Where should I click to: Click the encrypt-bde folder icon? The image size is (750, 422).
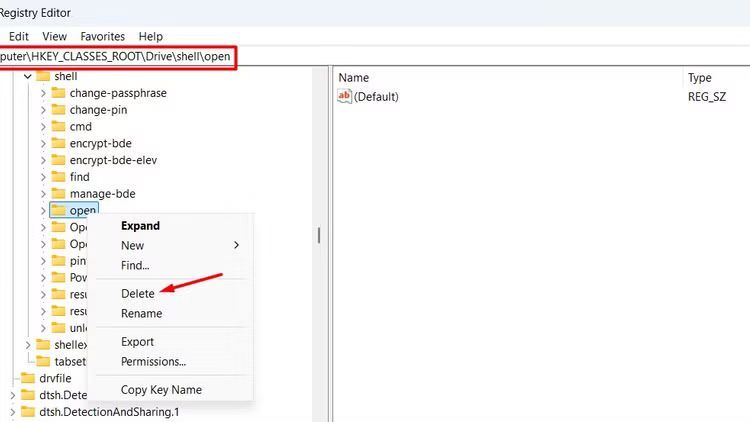point(58,143)
